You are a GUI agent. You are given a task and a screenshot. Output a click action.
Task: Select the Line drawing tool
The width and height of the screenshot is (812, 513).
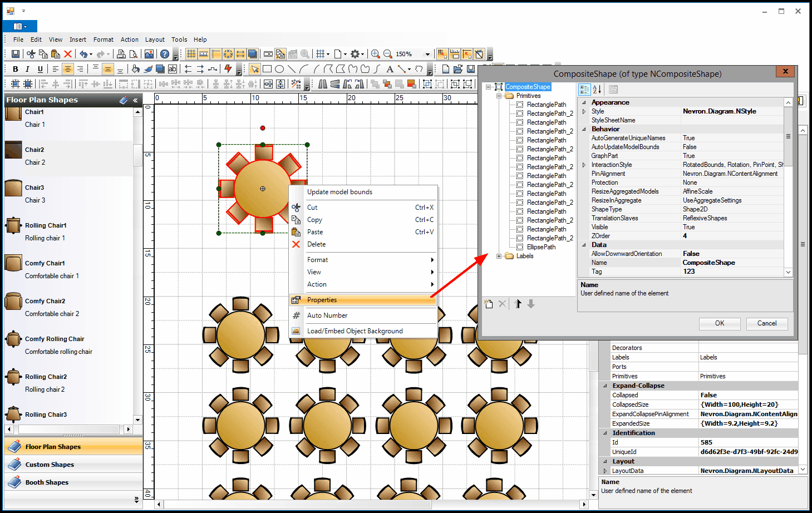tap(292, 69)
